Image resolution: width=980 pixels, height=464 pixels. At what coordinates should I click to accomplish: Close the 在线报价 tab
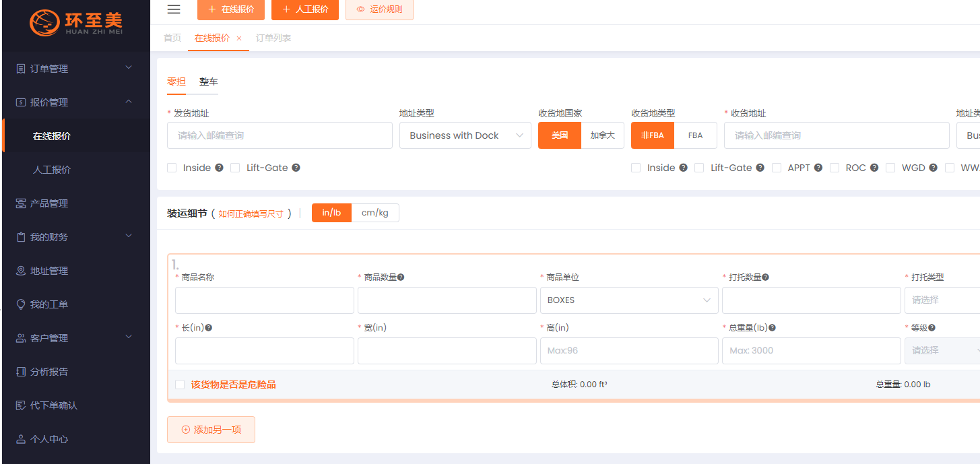pyautogui.click(x=239, y=38)
